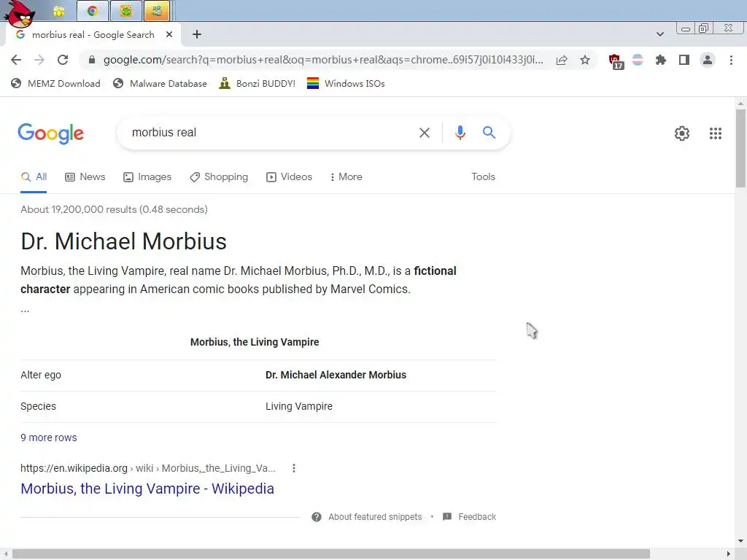Image resolution: width=747 pixels, height=560 pixels.
Task: Click the About featured snippets question icon
Action: (317, 517)
